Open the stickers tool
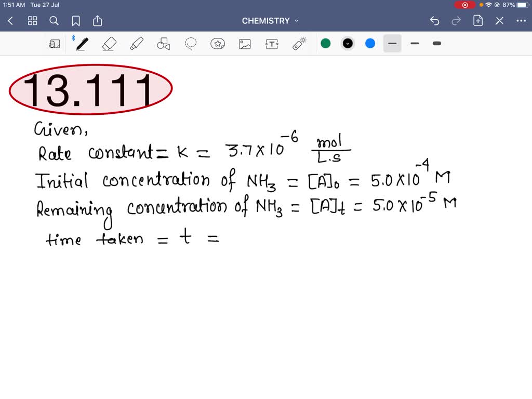532x399 pixels. (218, 44)
